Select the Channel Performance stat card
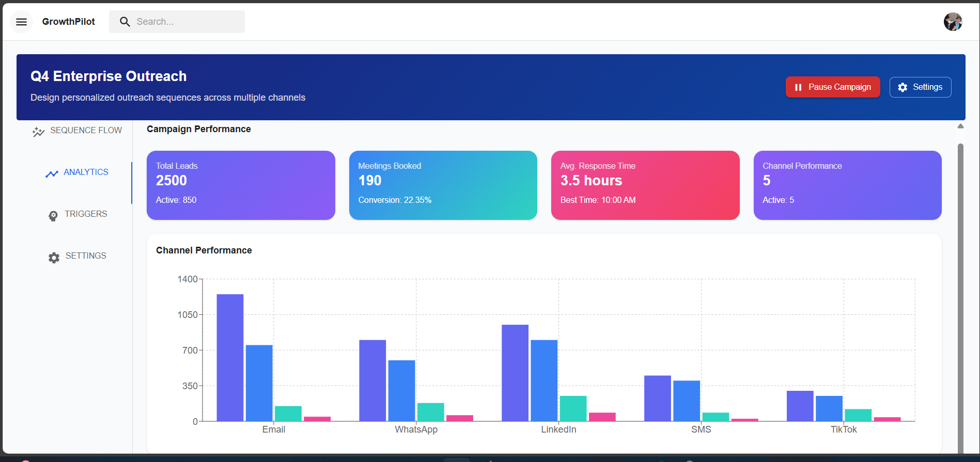 [x=848, y=185]
